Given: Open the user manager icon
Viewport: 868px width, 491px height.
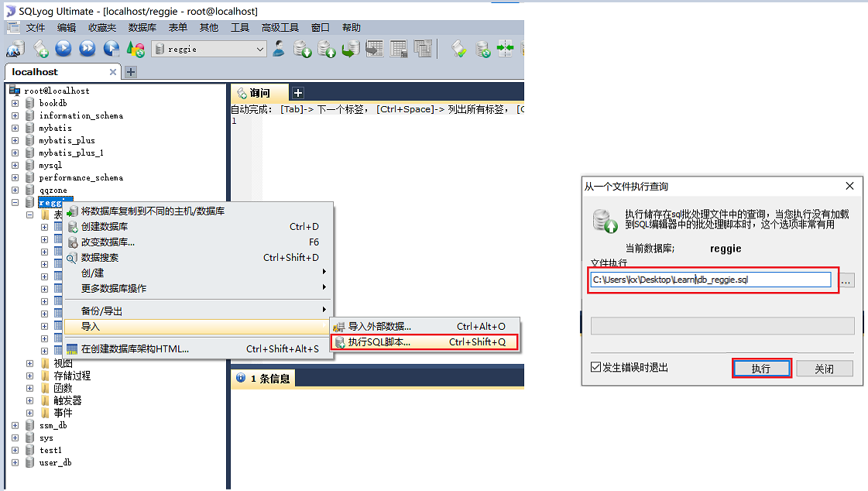Looking at the screenshot, I should coord(279,48).
